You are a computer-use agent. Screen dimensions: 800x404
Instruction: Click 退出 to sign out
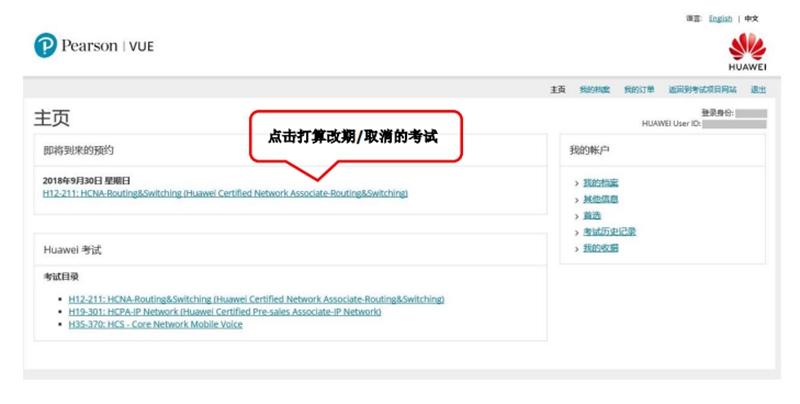[x=758, y=90]
